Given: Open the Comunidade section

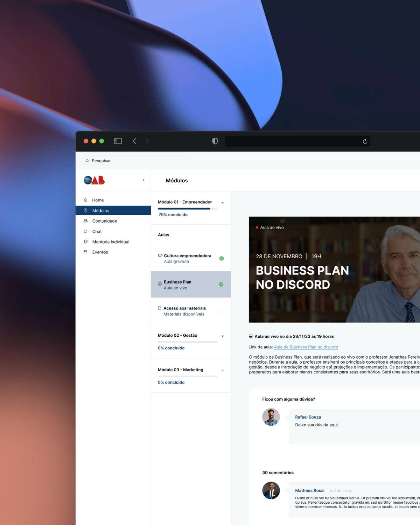Looking at the screenshot, I should pos(113,221).
